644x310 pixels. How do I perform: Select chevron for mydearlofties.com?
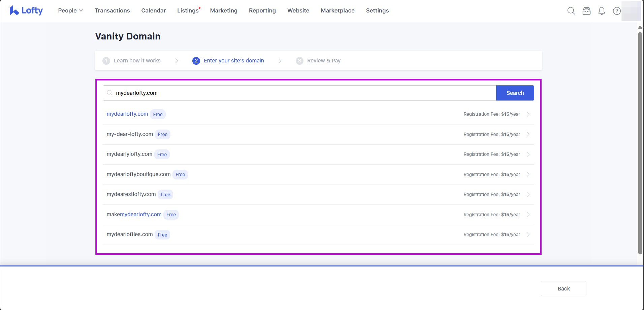click(528, 235)
